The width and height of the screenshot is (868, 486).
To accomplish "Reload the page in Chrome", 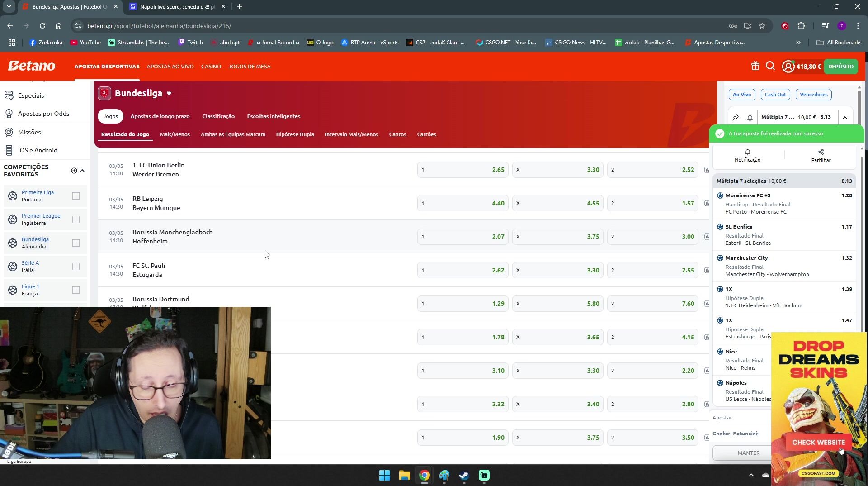I will point(42,26).
